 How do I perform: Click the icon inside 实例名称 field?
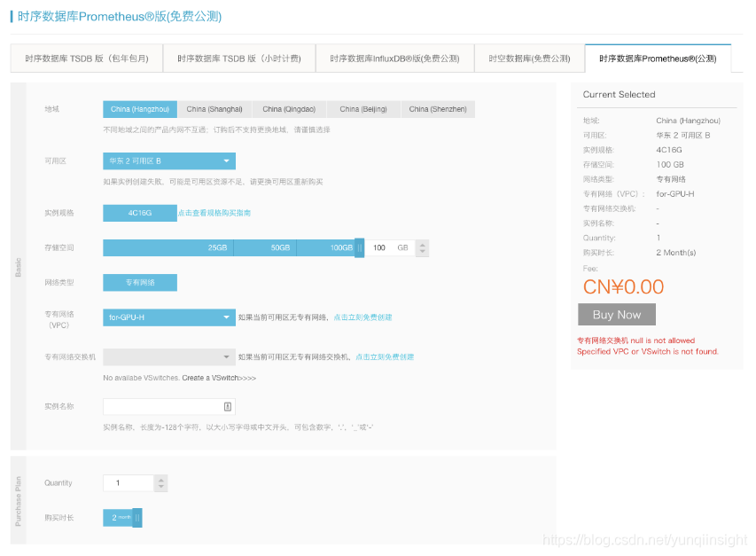[x=228, y=406]
